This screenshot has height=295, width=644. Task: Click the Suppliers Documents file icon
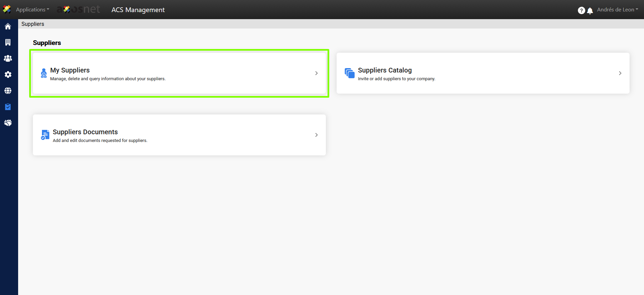[x=45, y=135]
